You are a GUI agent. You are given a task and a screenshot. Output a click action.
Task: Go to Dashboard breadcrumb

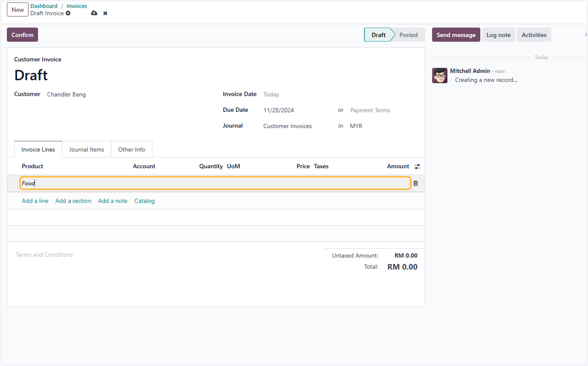tap(44, 6)
